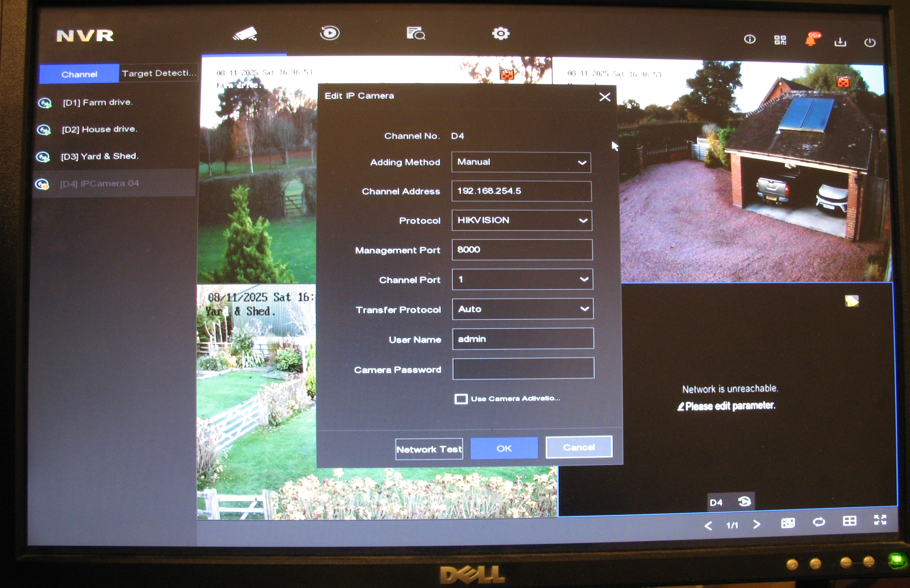Screen dimensions: 910x588
Task: Switch to the Target Detection tab
Action: (x=159, y=73)
